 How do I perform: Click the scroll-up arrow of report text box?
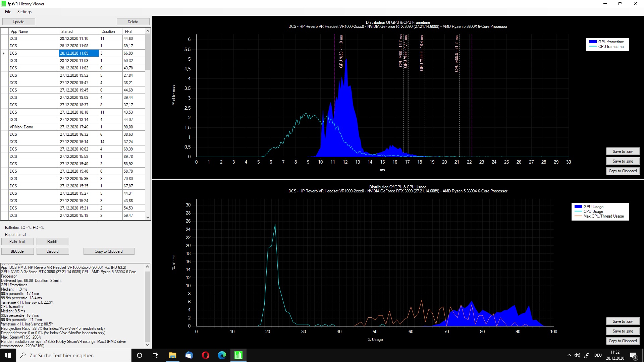coord(147,267)
